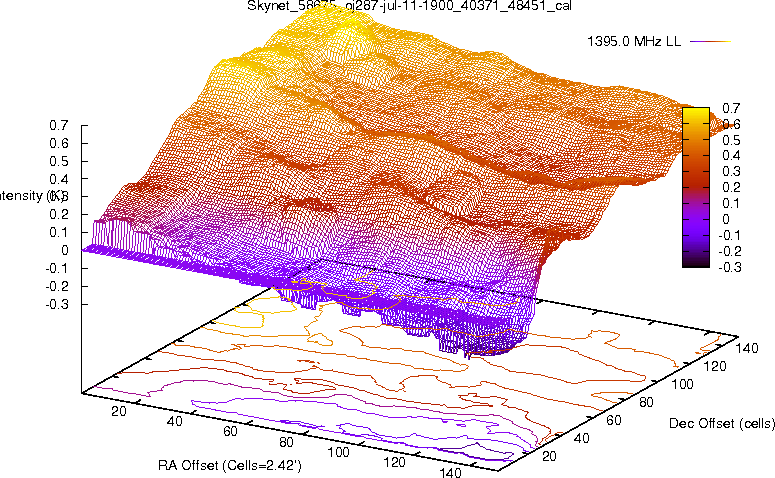
Task: Click -0.2 on the intensity z-axis
Action: tap(56, 286)
